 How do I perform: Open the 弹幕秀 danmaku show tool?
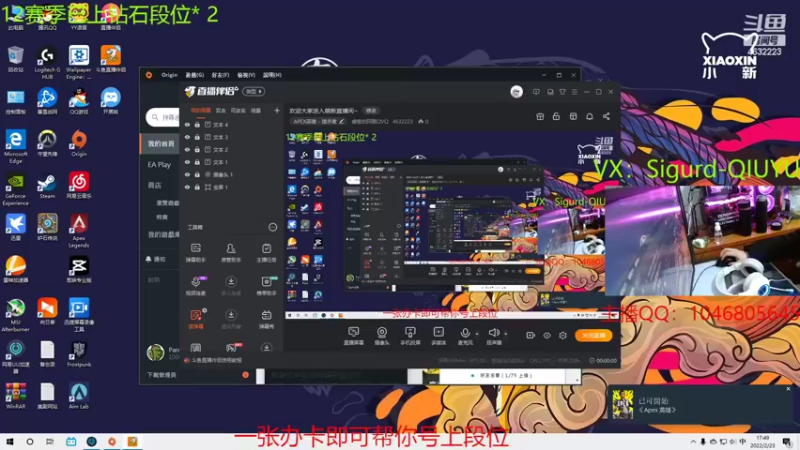click(266, 319)
